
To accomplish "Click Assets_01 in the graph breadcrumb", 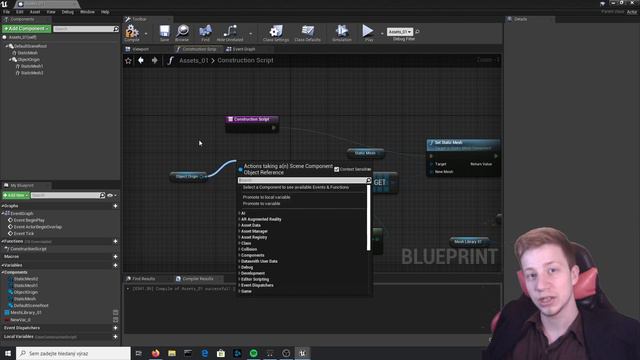I will click(x=194, y=60).
